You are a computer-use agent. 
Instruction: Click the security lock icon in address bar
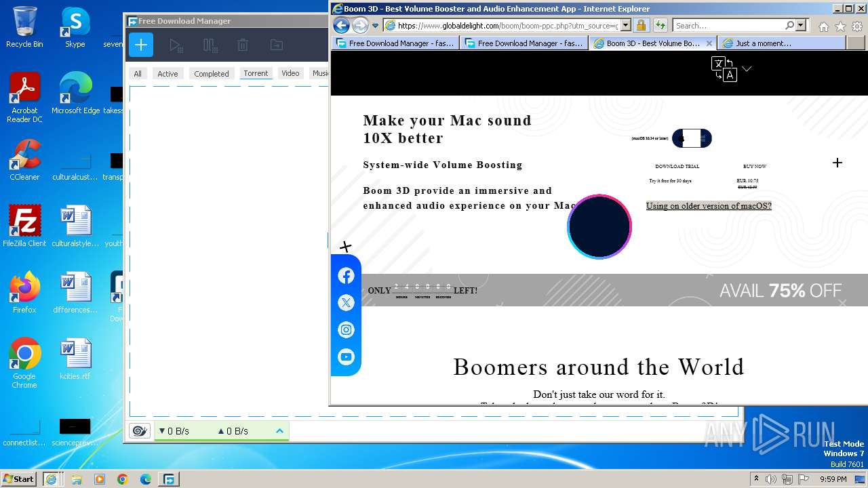coord(642,26)
